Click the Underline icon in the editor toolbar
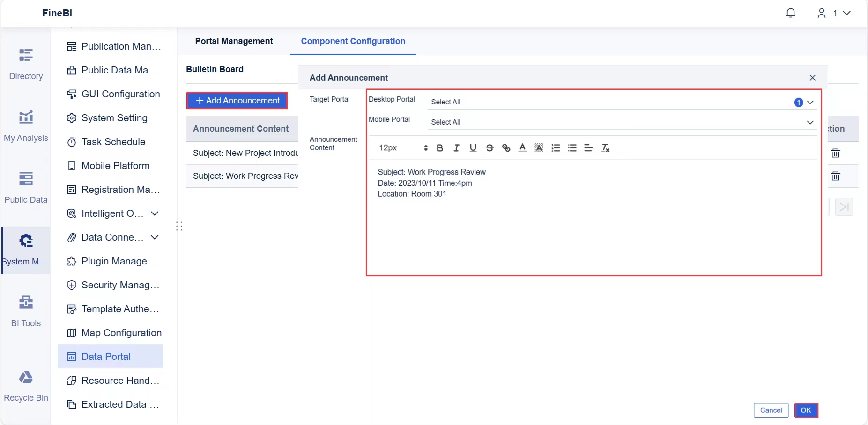Viewport: 868px width, 425px height. (473, 148)
